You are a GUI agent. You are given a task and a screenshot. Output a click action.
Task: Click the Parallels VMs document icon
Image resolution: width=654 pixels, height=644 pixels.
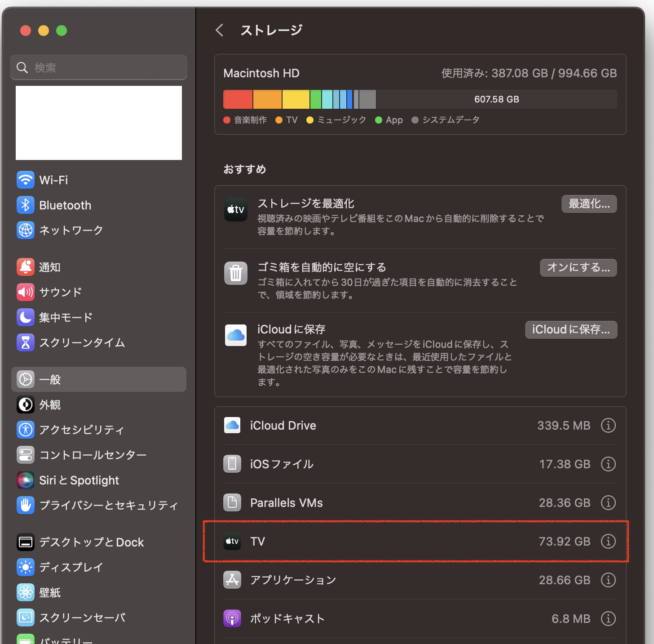[232, 502]
